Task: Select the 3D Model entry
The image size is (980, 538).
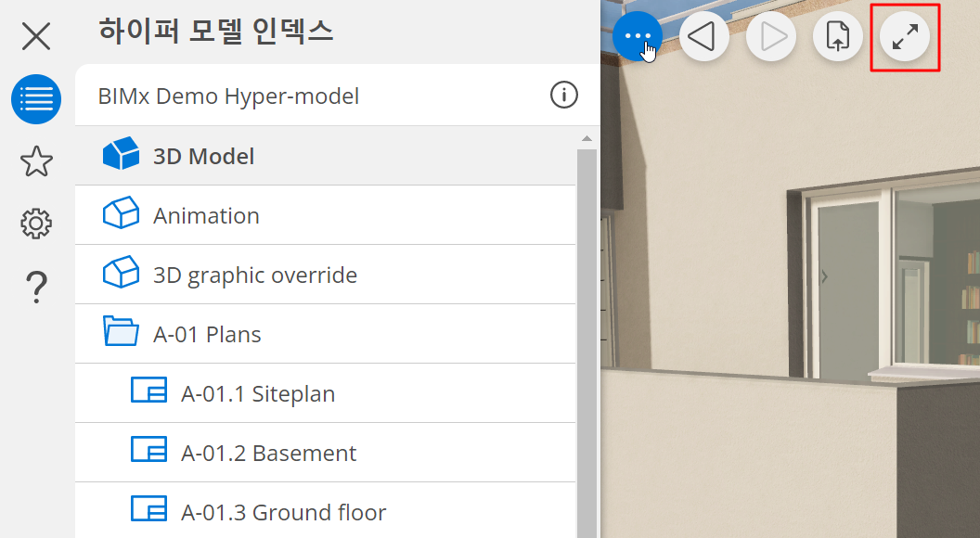Action: click(x=204, y=156)
